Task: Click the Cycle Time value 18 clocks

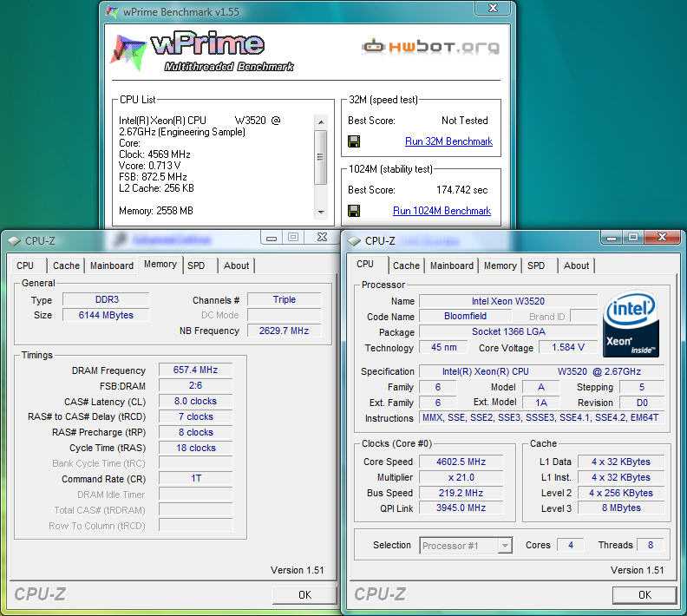Action: point(195,448)
